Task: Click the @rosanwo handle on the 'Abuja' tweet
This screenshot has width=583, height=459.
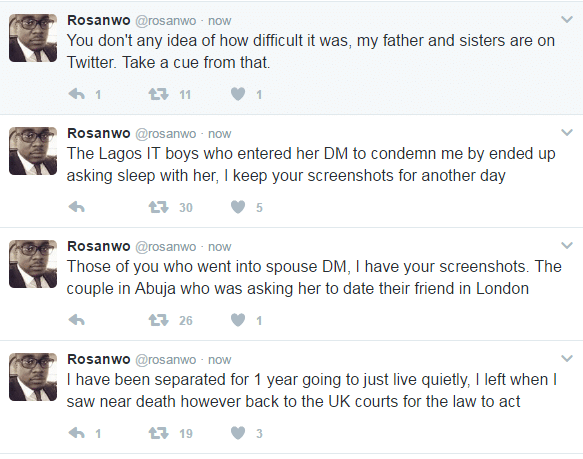Action: click(x=165, y=247)
